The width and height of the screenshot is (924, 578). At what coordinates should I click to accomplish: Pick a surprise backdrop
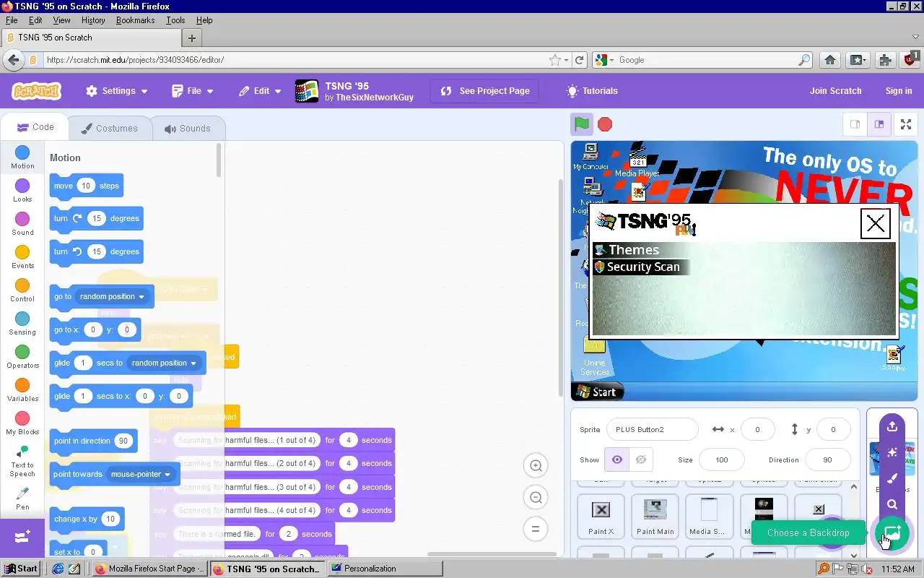(892, 452)
